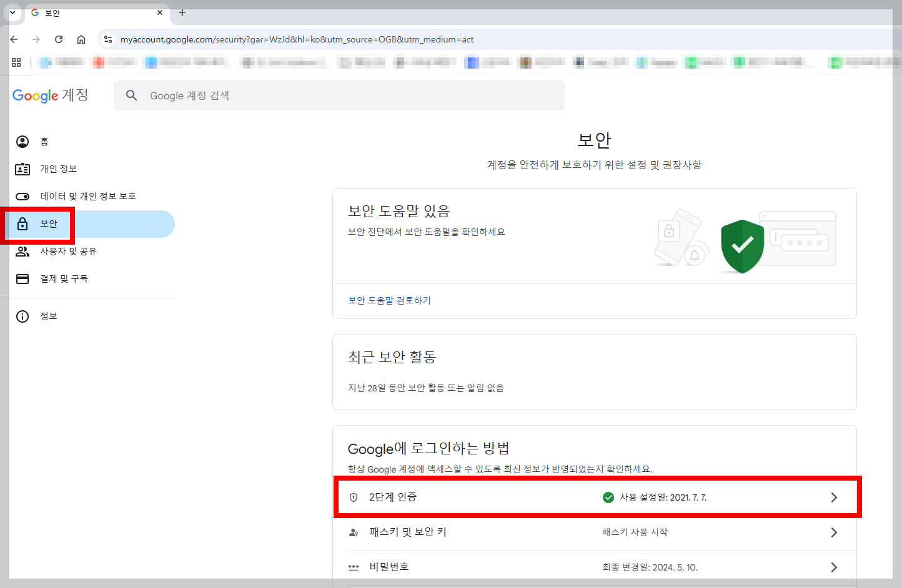Open the apps grid in bookmarks bar
Image resolution: width=902 pixels, height=588 pixels.
point(16,62)
